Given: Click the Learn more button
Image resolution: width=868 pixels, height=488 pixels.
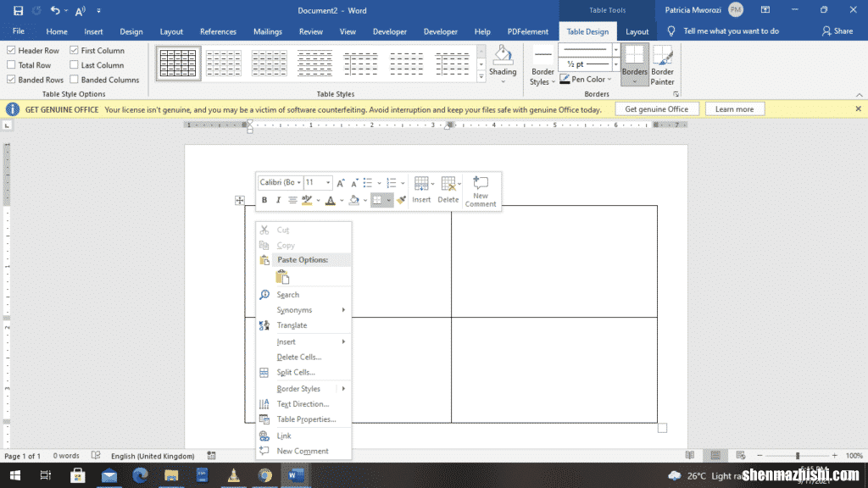Looking at the screenshot, I should click(x=735, y=109).
